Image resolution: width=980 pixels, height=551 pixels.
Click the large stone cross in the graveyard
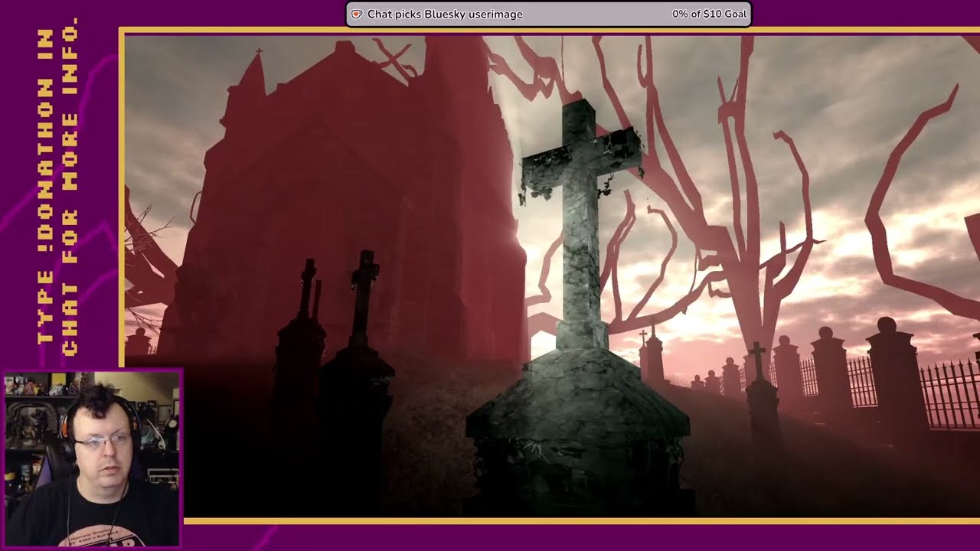pyautogui.click(x=582, y=223)
